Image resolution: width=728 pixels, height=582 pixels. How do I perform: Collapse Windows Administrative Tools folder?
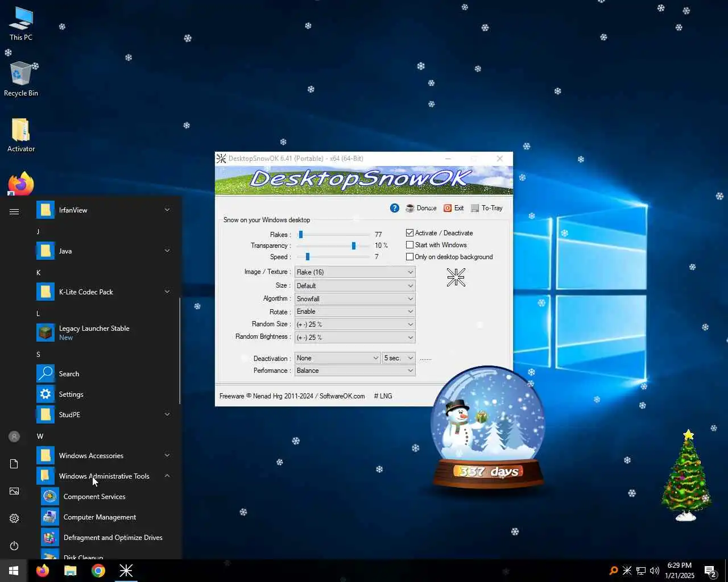pyautogui.click(x=105, y=476)
